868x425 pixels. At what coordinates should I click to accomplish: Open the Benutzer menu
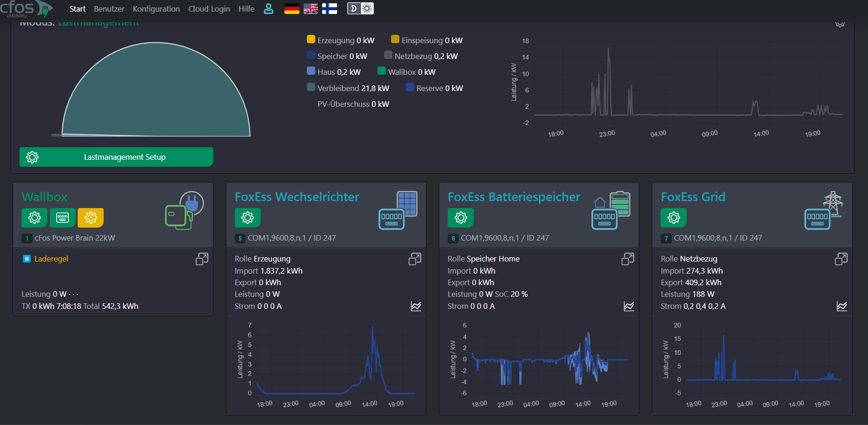tap(109, 9)
